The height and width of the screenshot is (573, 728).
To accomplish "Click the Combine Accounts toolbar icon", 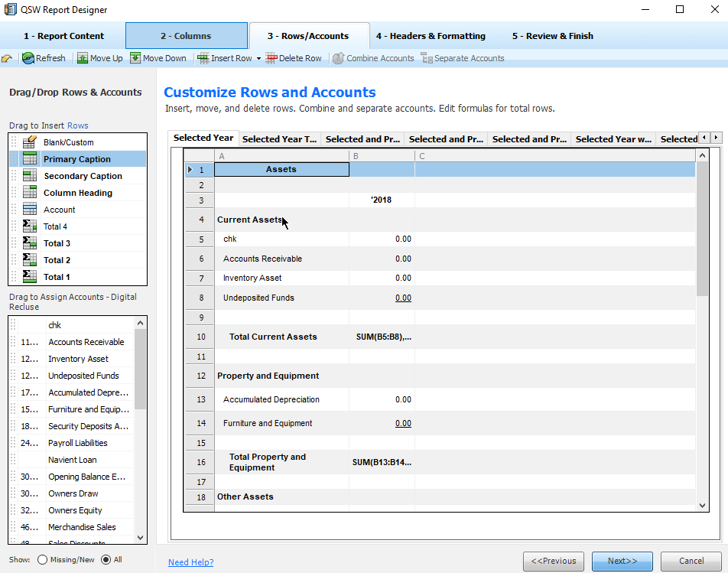I will click(337, 58).
